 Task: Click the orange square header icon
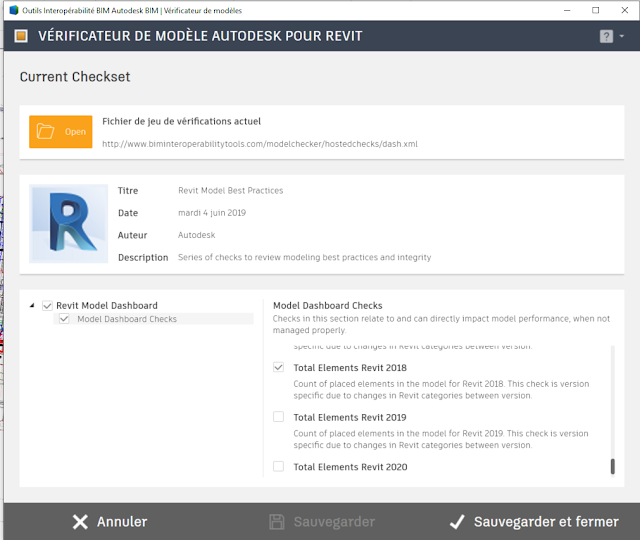coord(21,36)
